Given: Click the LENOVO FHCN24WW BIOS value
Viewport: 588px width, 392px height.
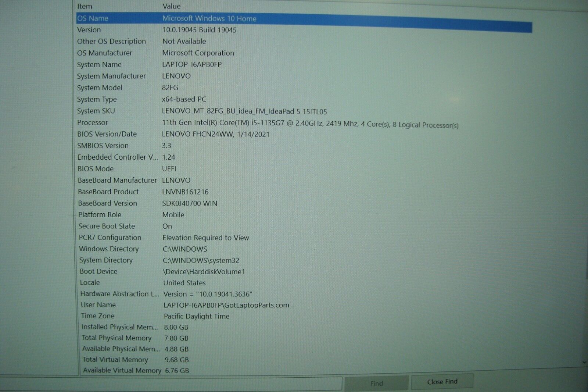Looking at the screenshot, I should tap(216, 134).
